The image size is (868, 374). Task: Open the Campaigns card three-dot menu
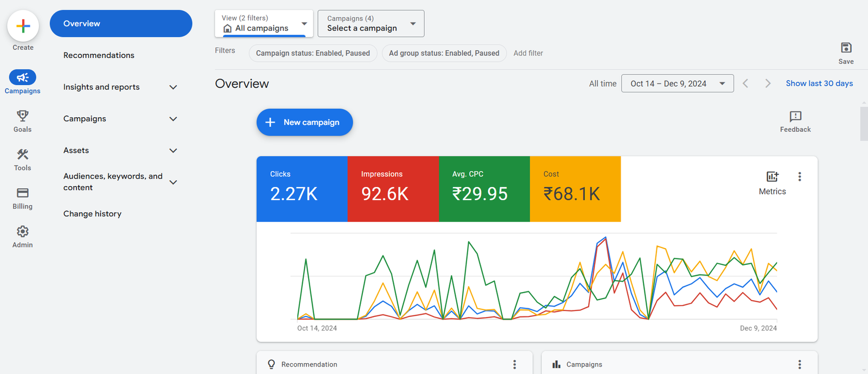(800, 364)
